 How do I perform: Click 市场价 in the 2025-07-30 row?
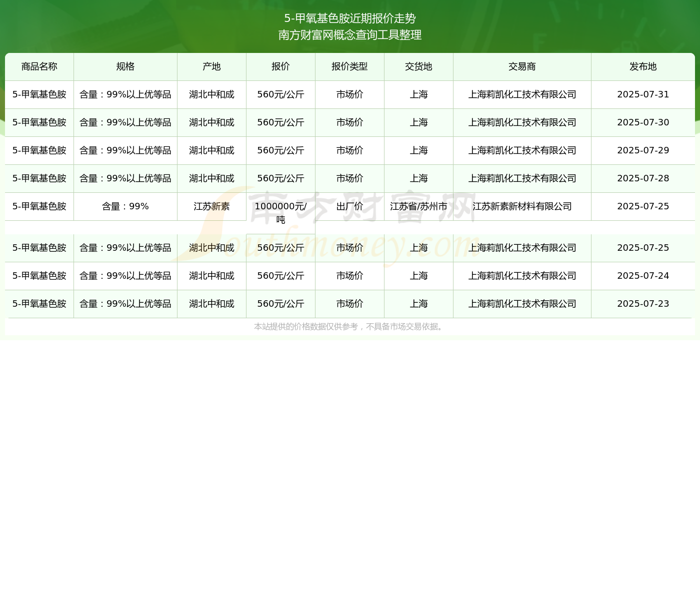[349, 122]
